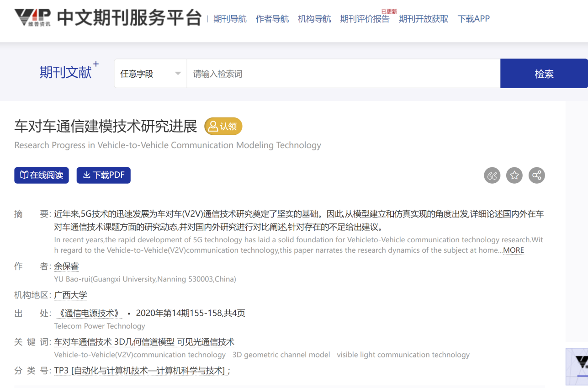Click the floating VIP thumbnail at right edge
Viewport: 588px width, 388px height.
(x=577, y=367)
